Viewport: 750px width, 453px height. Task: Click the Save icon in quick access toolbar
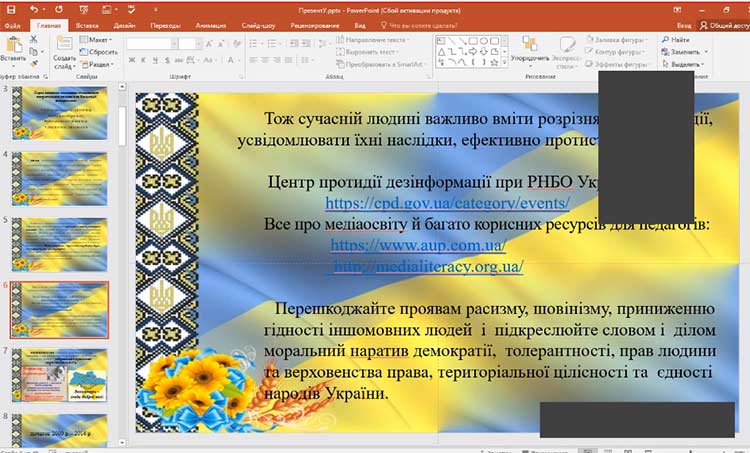[10, 8]
